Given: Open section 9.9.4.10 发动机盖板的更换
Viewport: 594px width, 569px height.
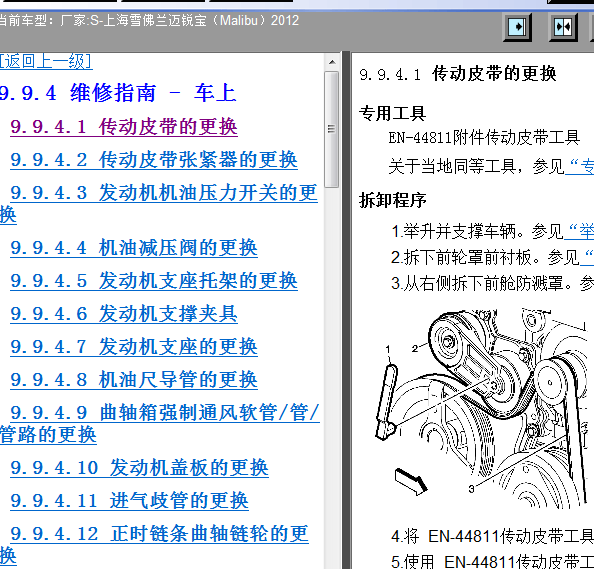Looking at the screenshot, I should click(x=139, y=467).
